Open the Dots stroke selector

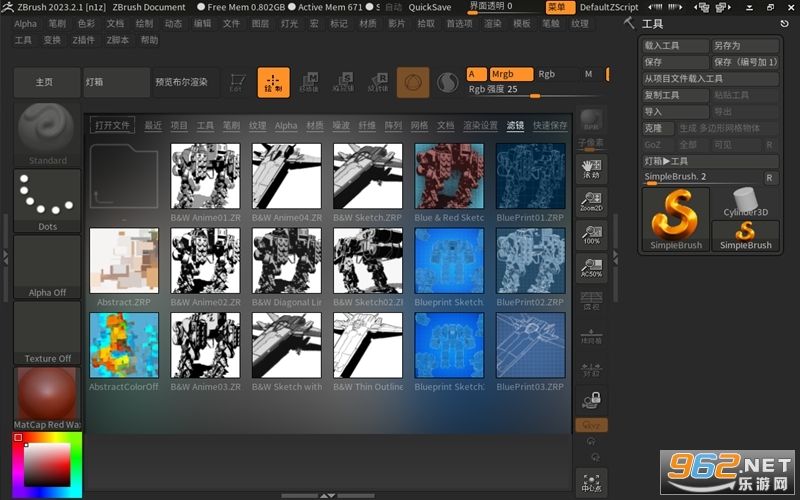[47, 201]
